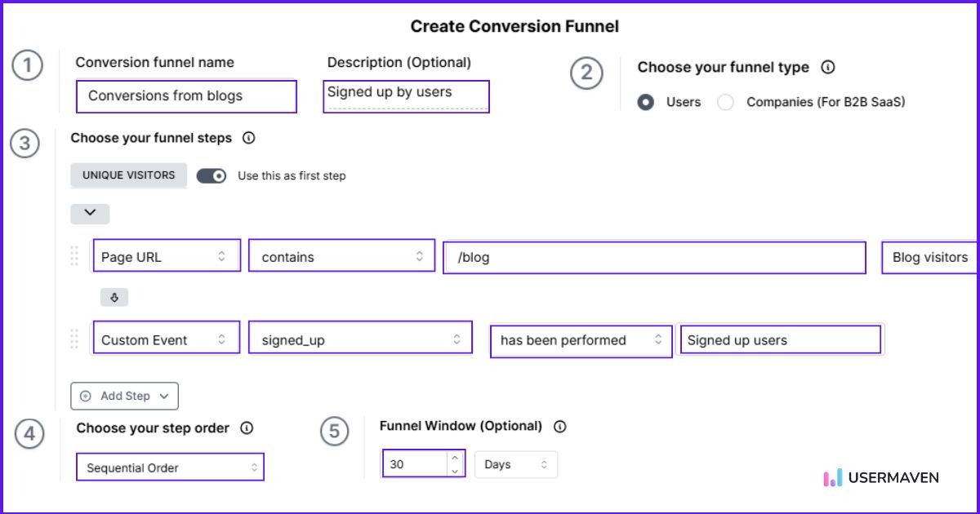
Task: Select Companies (For B2B SaaS) radio option
Action: (725, 102)
